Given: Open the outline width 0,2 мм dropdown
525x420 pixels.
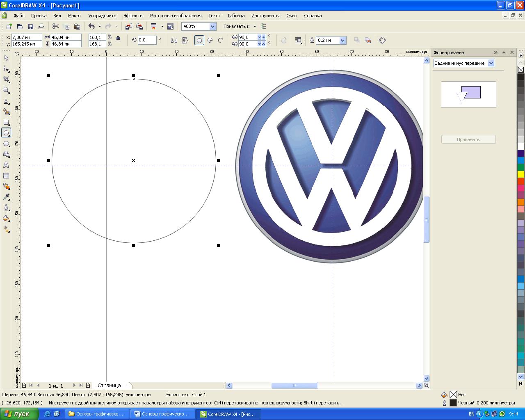Looking at the screenshot, I should 343,40.
